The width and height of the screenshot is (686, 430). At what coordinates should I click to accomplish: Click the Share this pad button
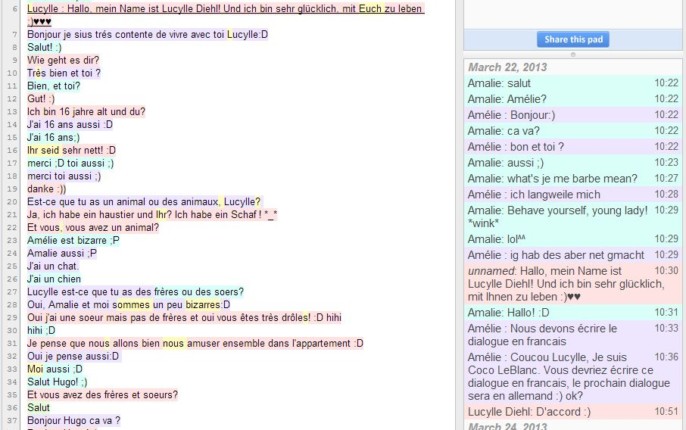[x=573, y=39]
